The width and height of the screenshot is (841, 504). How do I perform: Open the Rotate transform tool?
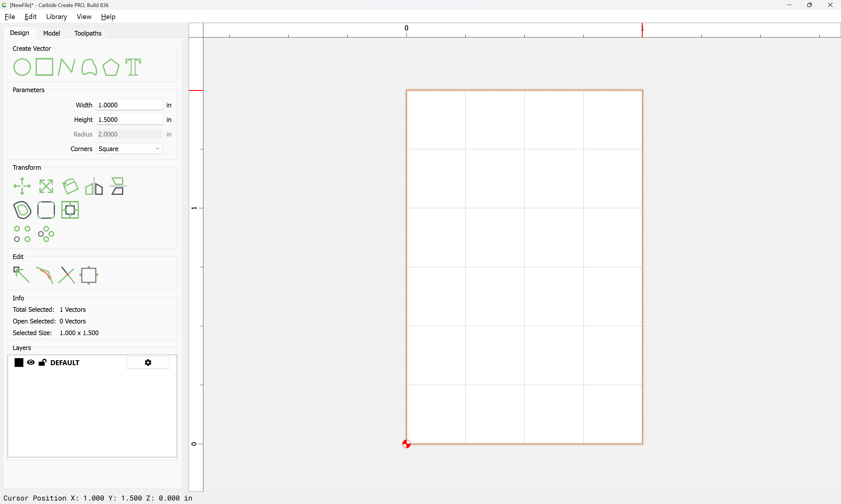(70, 186)
